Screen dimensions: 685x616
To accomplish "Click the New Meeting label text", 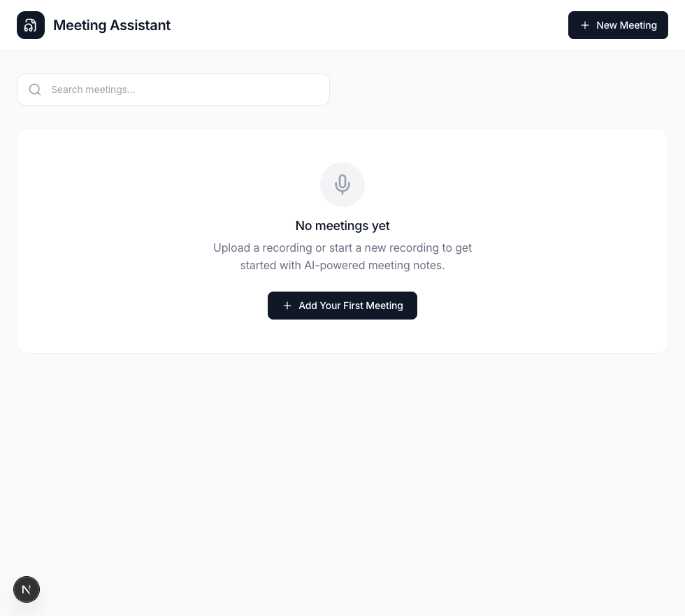I will coord(626,25).
